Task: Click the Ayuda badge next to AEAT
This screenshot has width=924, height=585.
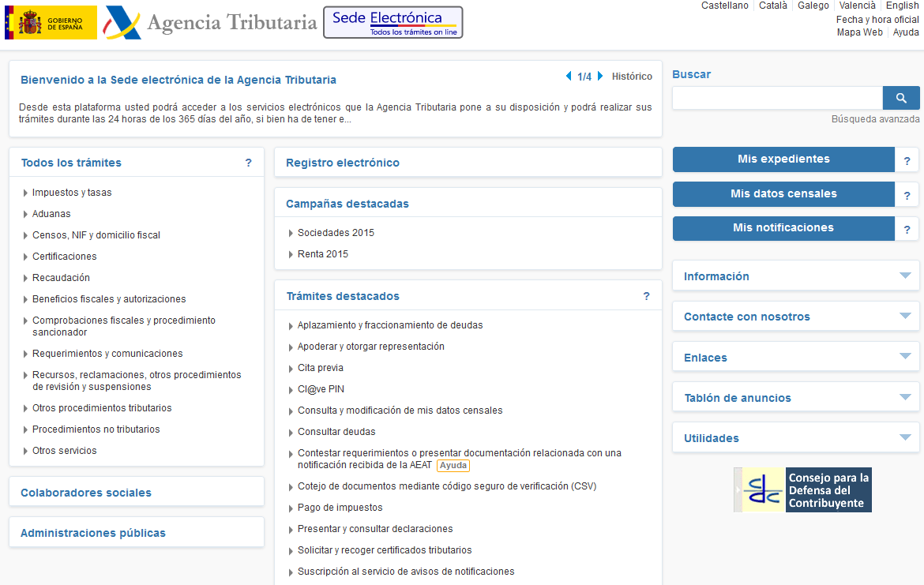Action: tap(453, 466)
